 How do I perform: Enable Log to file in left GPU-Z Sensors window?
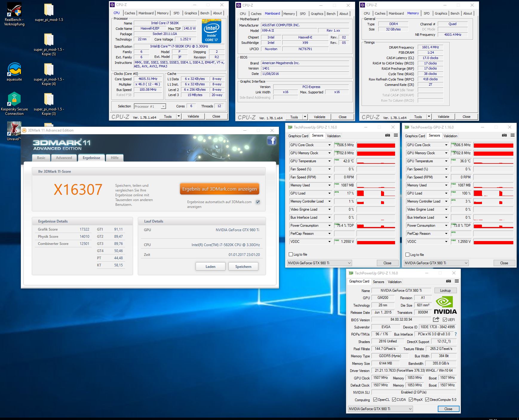(291, 254)
